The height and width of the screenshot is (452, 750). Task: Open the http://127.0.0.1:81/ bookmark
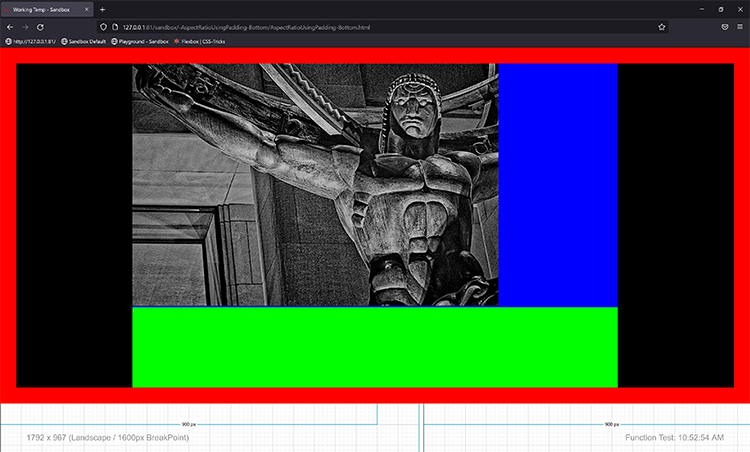coord(31,42)
